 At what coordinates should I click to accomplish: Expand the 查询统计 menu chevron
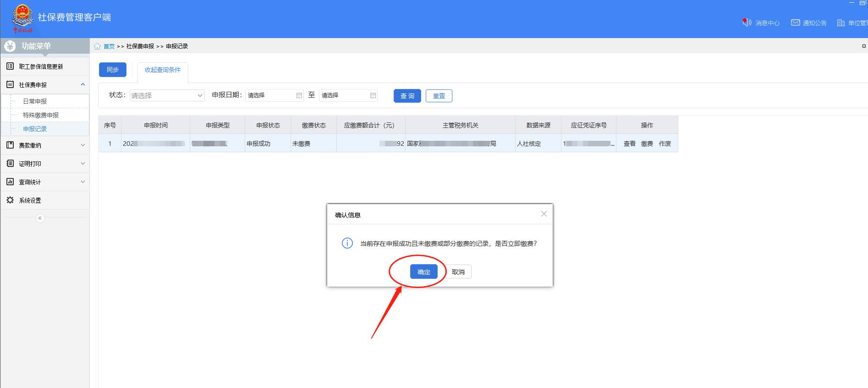pyautogui.click(x=83, y=182)
